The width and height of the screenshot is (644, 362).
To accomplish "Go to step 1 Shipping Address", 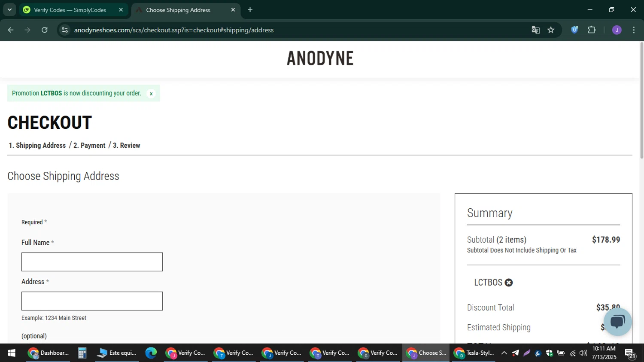I will (x=37, y=146).
